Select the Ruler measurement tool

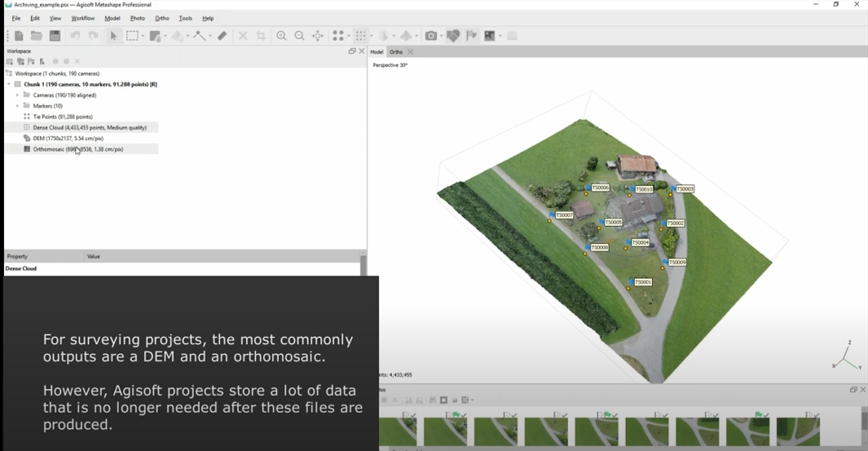click(222, 36)
